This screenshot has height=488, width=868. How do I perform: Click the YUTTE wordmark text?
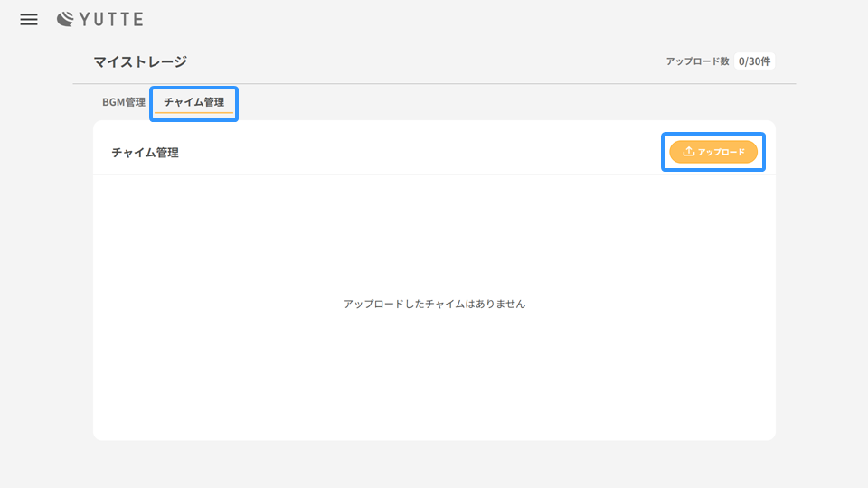point(112,20)
